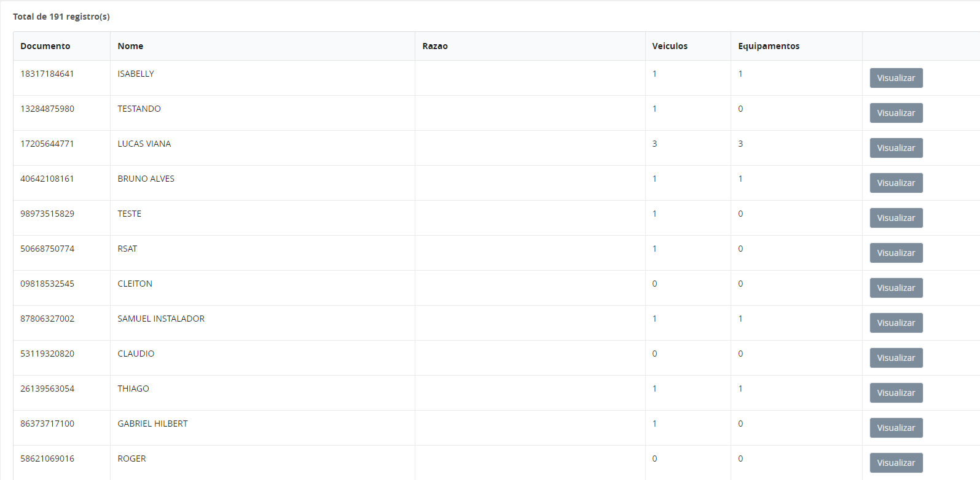
Task: Click Visualizar button for ROGER
Action: coord(896,463)
